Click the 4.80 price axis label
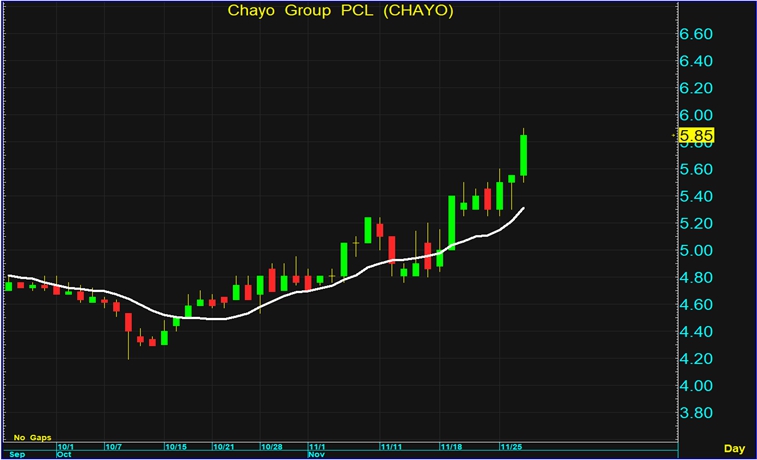This screenshot has height=460, width=757. [696, 278]
